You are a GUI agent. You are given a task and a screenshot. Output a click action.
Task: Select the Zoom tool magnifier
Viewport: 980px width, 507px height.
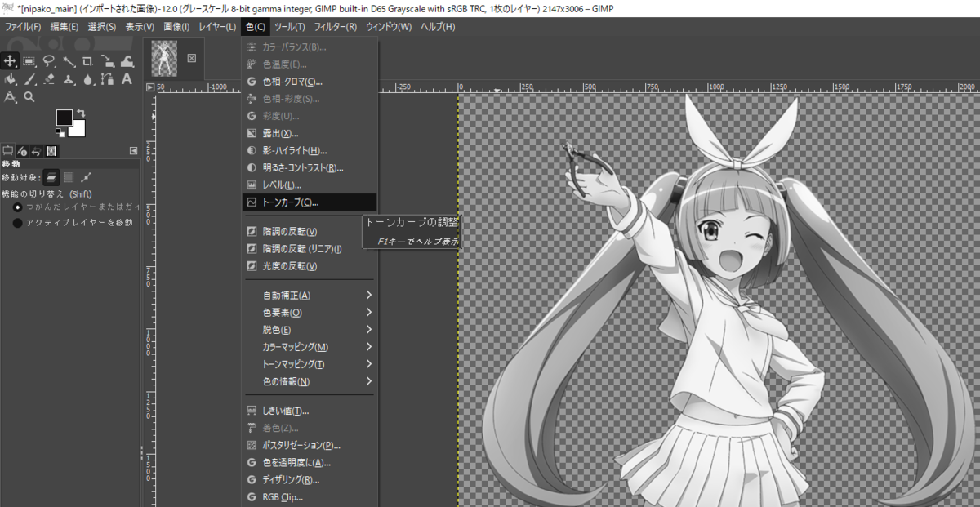pyautogui.click(x=29, y=98)
